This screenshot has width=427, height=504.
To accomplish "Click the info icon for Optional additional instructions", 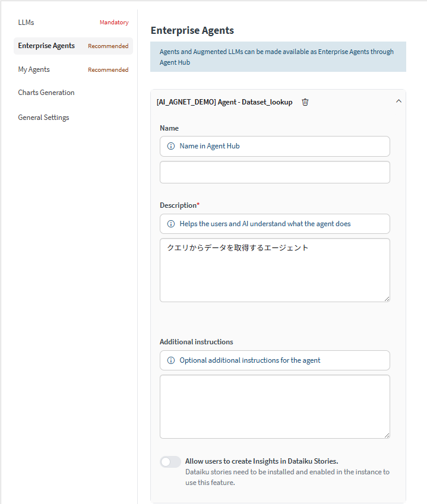I will (x=171, y=360).
